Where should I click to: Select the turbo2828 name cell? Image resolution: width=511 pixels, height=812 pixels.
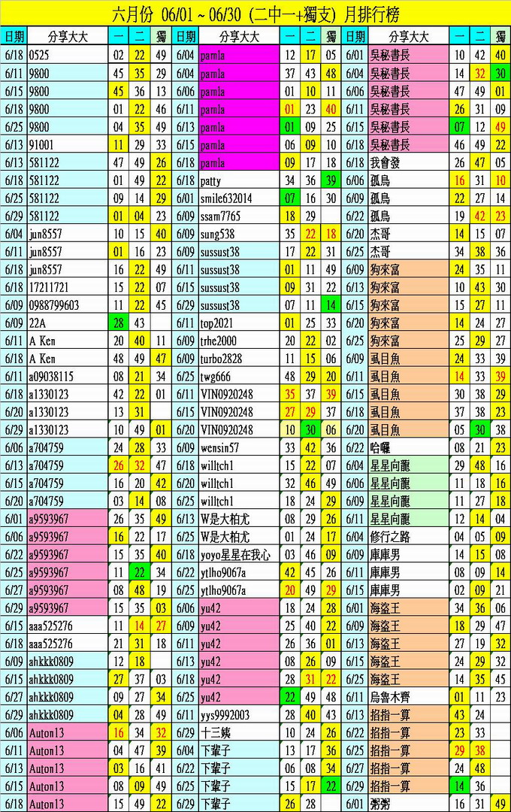(239, 359)
